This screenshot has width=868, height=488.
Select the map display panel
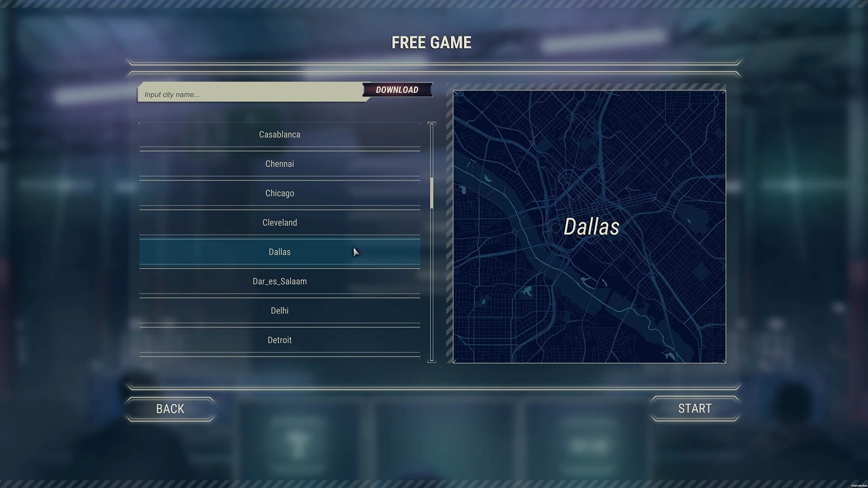click(590, 226)
